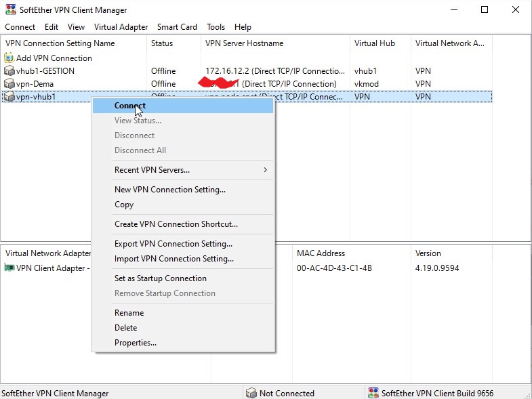Select Create VPN Connection Shortcut...
Screen dimensions: 532x399
pos(183,224)
